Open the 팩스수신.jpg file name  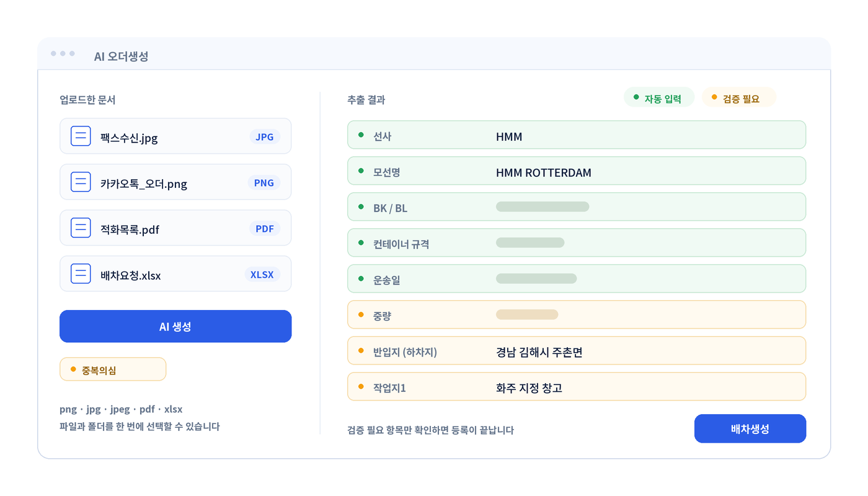tap(129, 137)
